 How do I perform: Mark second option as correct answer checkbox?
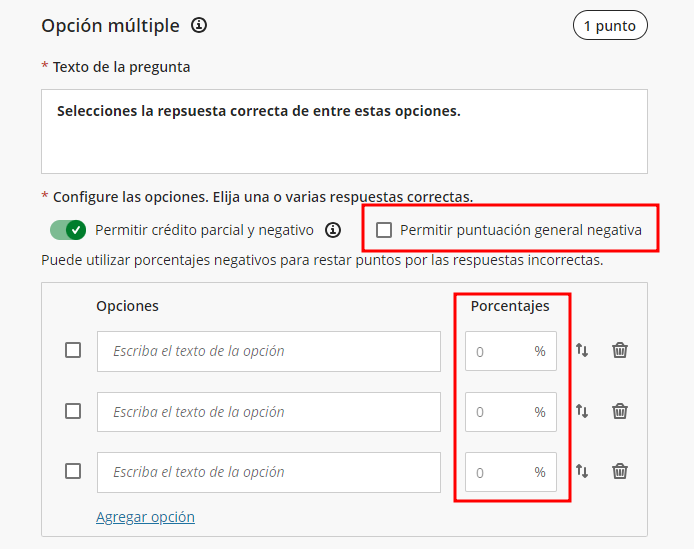point(73,411)
